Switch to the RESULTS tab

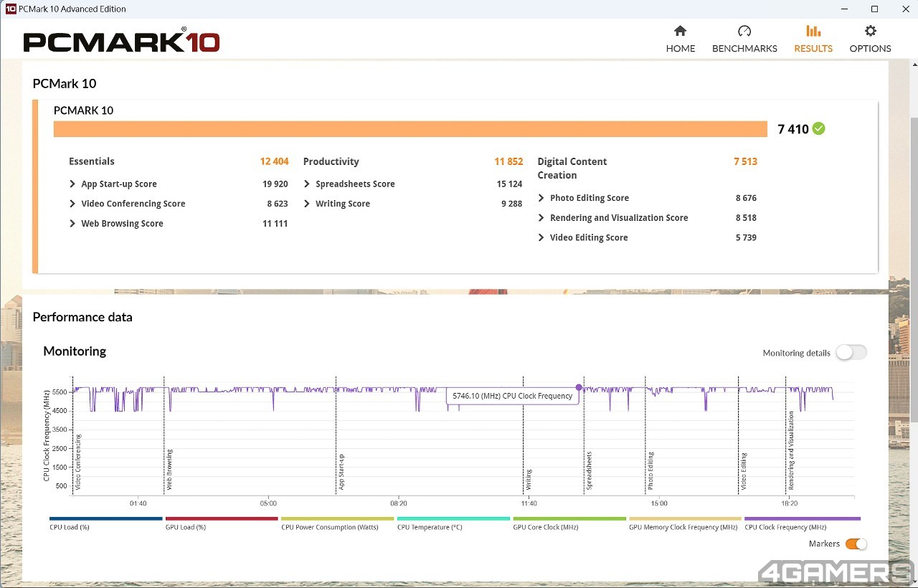pos(813,39)
